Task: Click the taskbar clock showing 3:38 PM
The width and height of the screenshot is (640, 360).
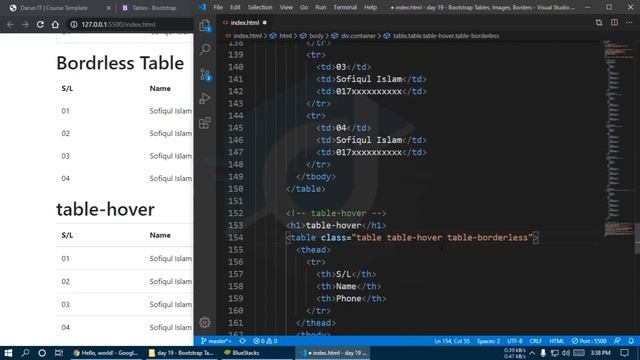Action: pyautogui.click(x=600, y=353)
